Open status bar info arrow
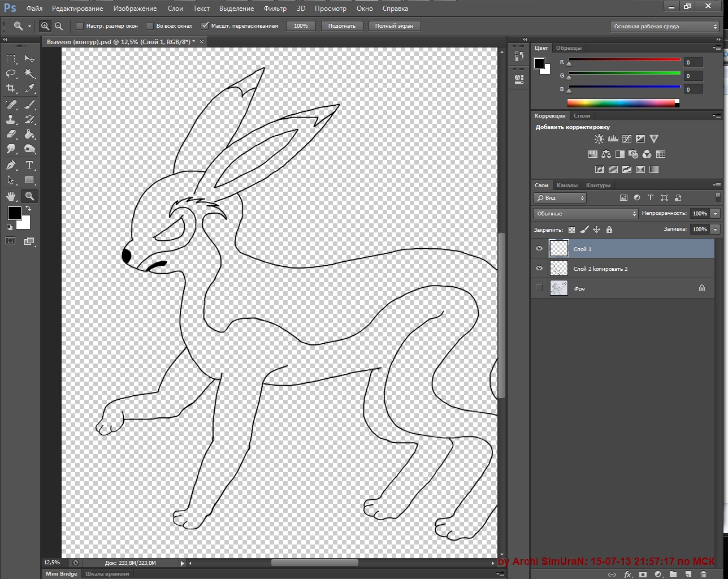This screenshot has height=579, width=728. [182, 563]
